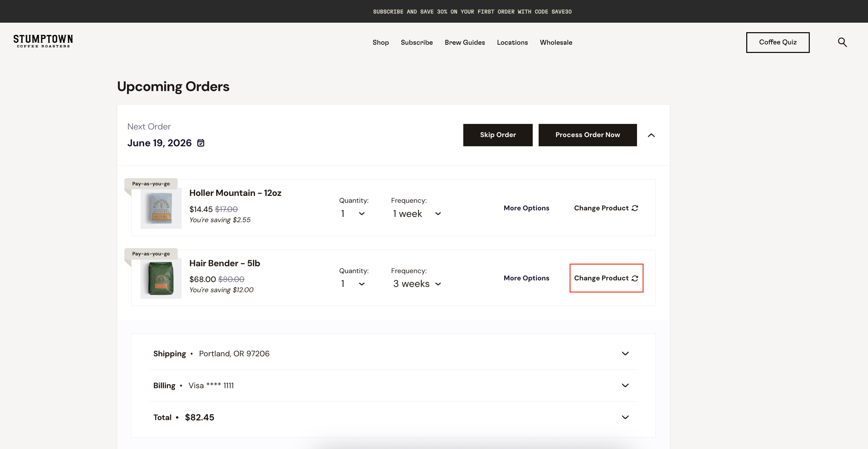The image size is (868, 449).
Task: Click the Portland, OR 97206 shipping address
Action: pyautogui.click(x=234, y=354)
